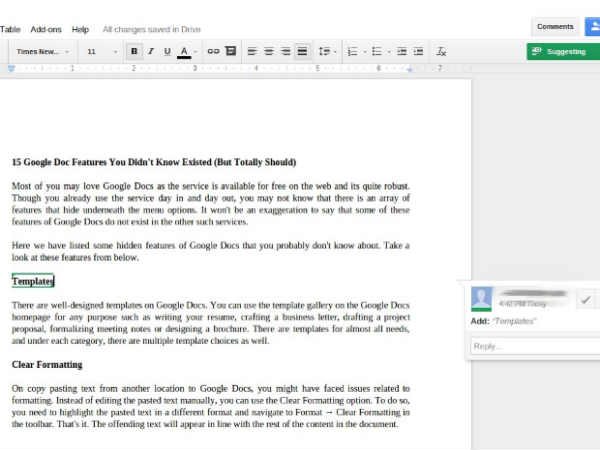600x450 pixels.
Task: Open the Help menu
Action: 80,30
